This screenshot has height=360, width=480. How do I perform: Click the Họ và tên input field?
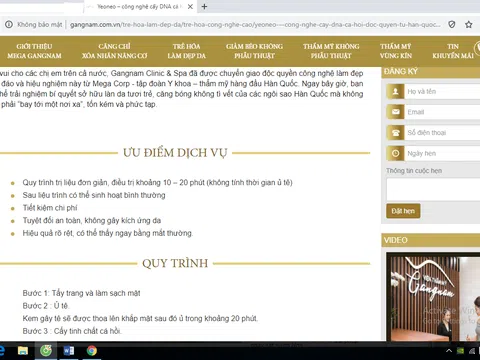coord(442,92)
